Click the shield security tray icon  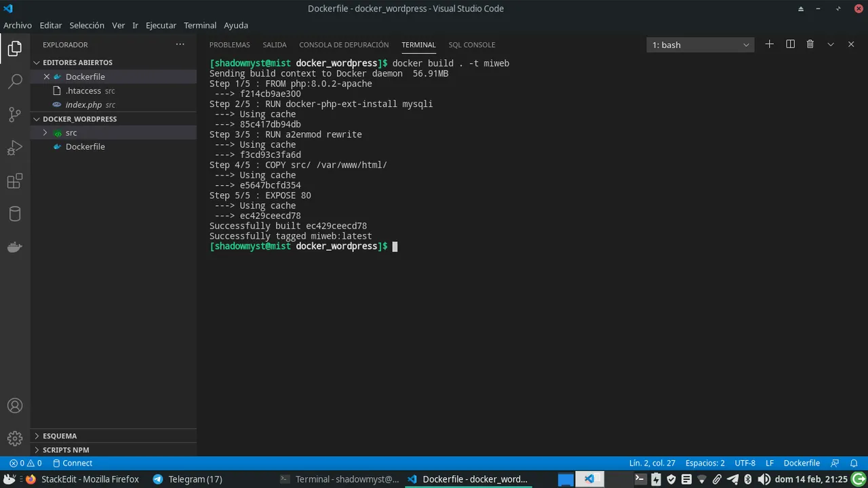click(x=671, y=479)
